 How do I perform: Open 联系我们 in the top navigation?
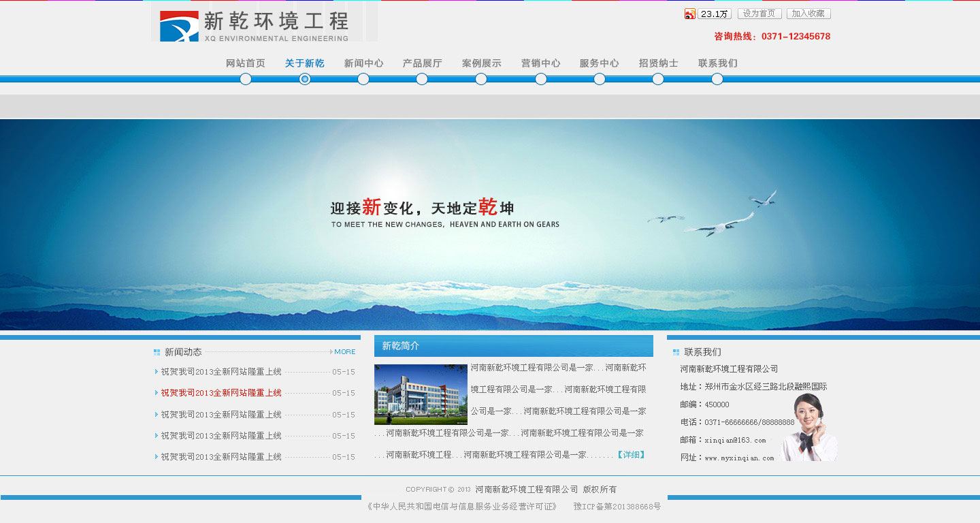[717, 63]
